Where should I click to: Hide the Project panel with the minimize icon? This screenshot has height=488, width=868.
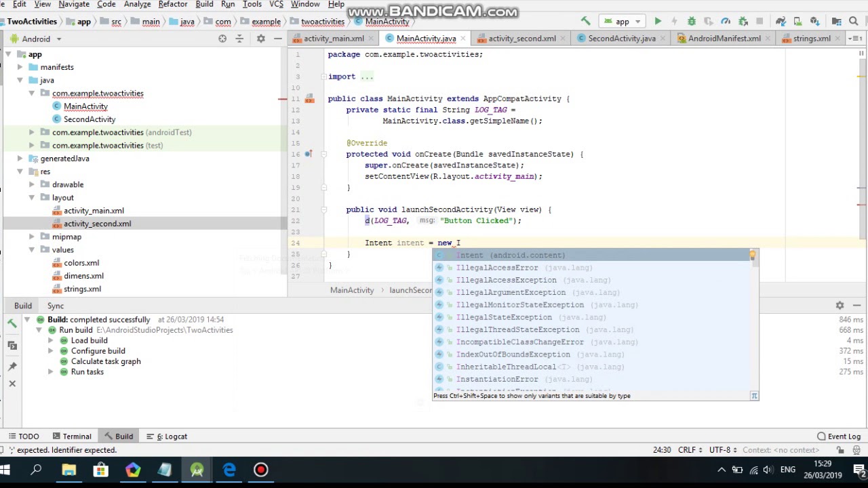click(x=278, y=39)
